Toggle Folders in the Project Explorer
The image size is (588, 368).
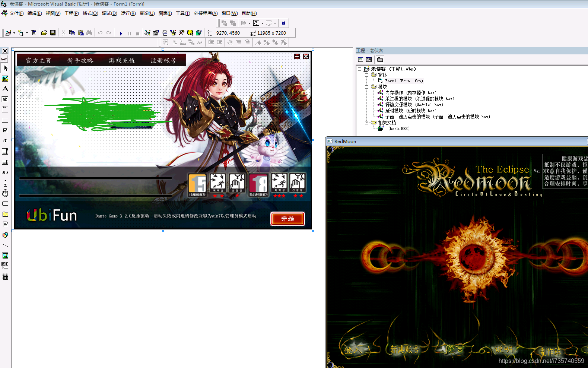click(x=380, y=60)
